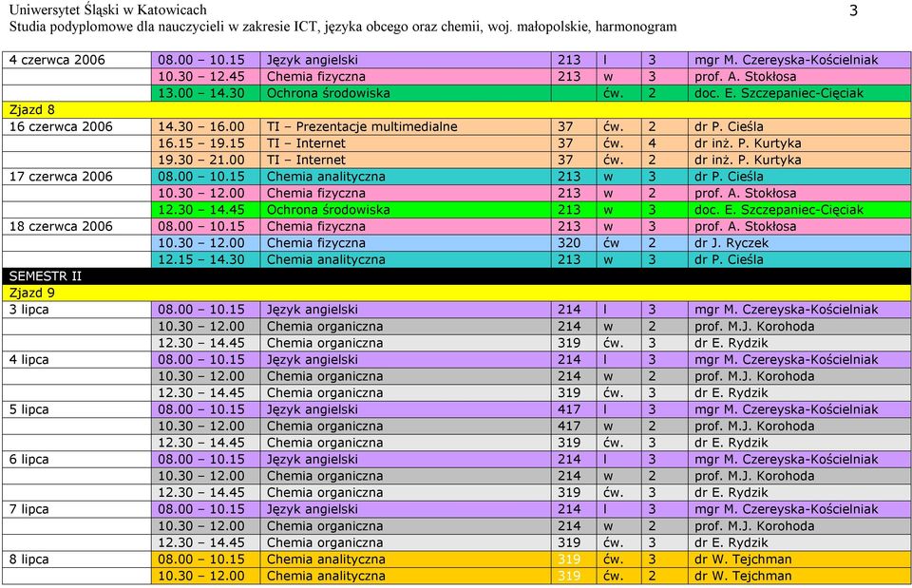
Task: Click "prof. M.J. Korohoda" in the 4 lipca block
Action: pyautogui.click(x=754, y=377)
